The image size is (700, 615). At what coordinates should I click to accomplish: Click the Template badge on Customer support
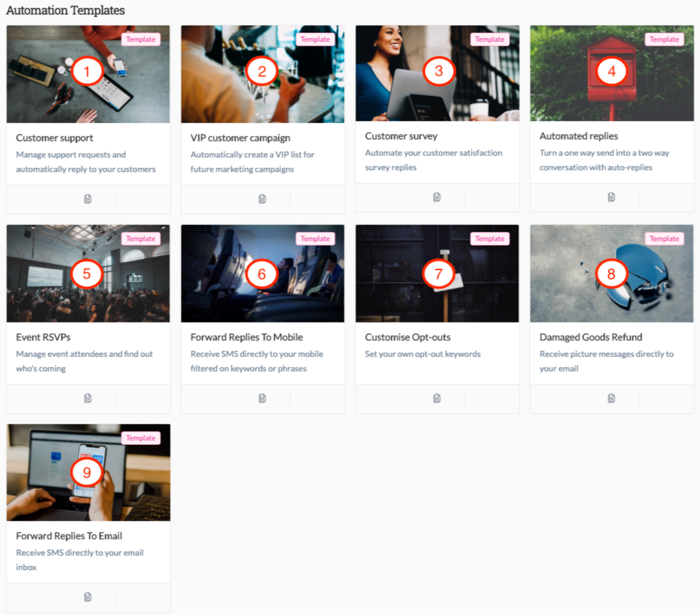tap(141, 39)
